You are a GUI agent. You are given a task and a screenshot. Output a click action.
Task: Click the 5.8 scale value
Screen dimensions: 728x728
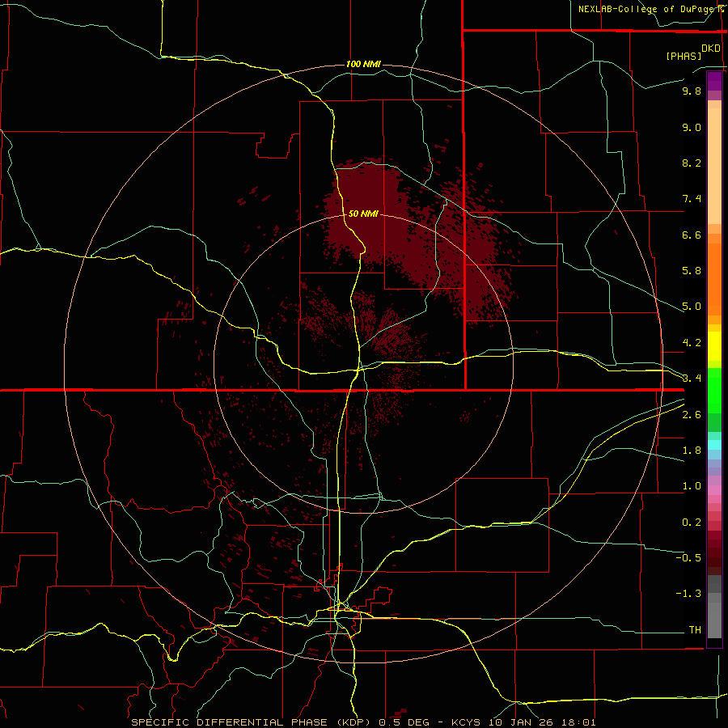coord(692,271)
